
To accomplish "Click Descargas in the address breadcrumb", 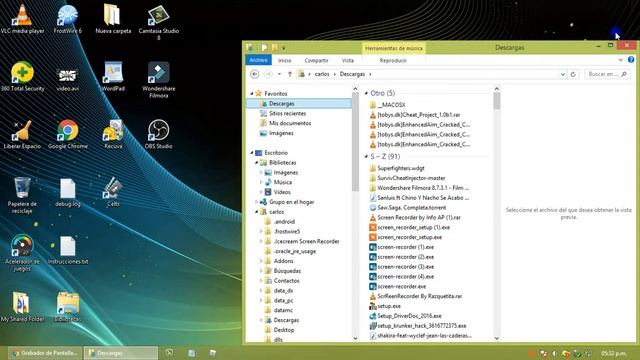I will click(352, 74).
